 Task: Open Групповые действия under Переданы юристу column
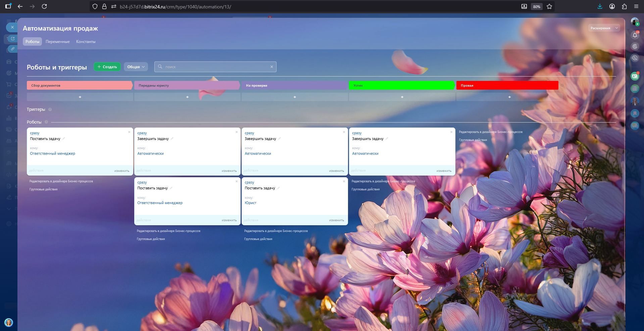click(x=151, y=239)
